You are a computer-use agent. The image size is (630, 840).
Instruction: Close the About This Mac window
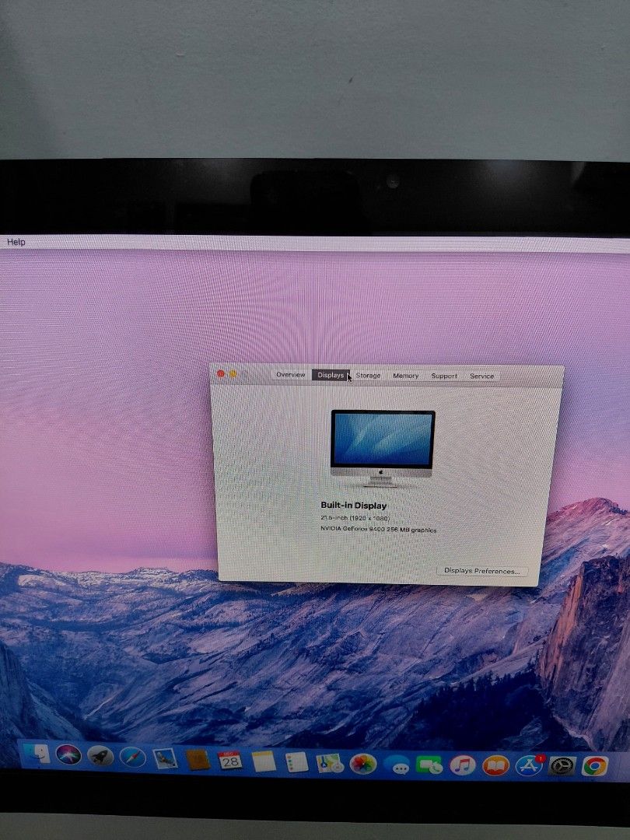[220, 373]
